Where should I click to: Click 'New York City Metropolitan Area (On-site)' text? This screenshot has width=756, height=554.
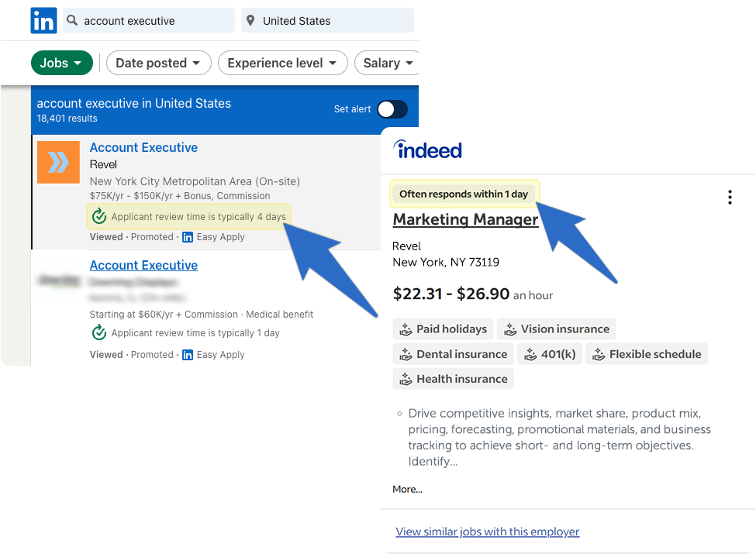(195, 181)
